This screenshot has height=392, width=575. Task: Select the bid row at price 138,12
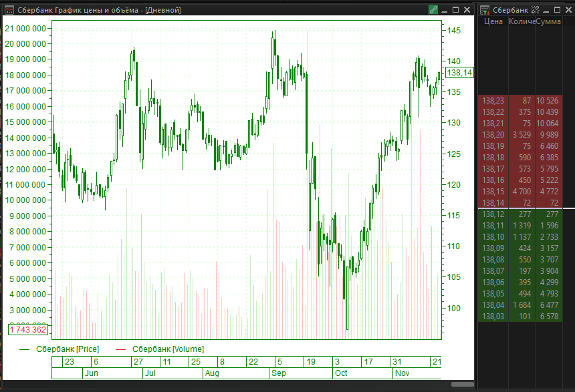coord(522,214)
